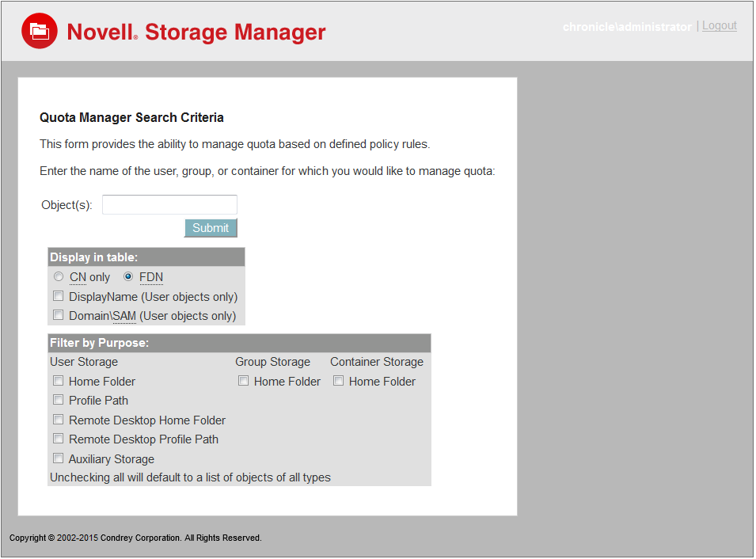Click the Object(s) text input field
The image size is (756, 559).
click(169, 205)
